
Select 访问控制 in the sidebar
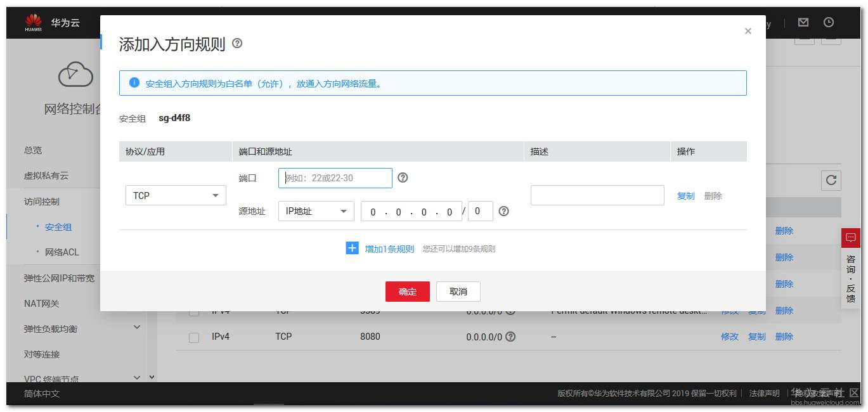tap(42, 202)
